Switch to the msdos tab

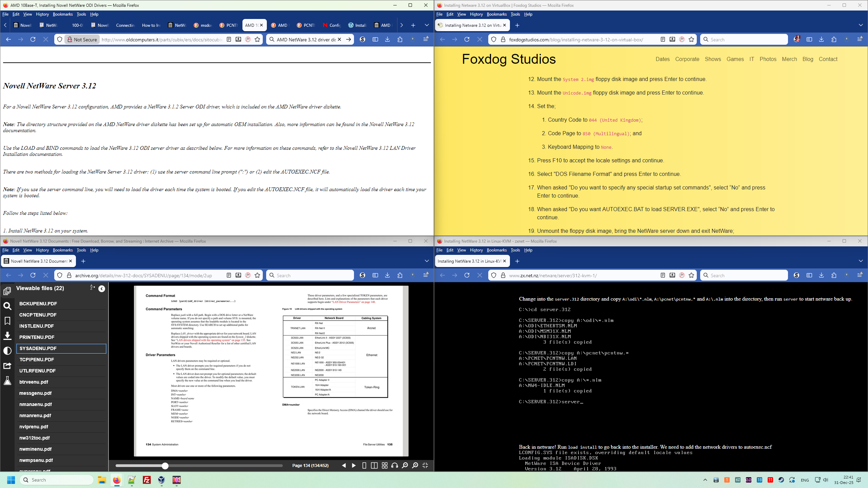tap(203, 25)
